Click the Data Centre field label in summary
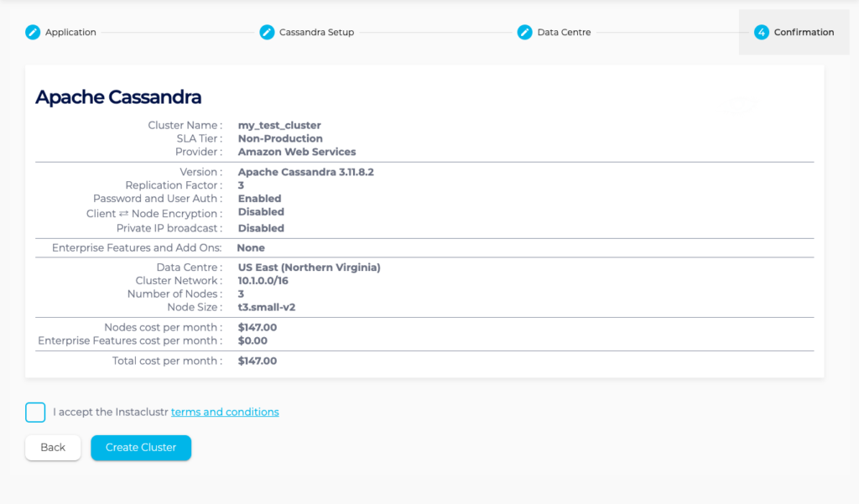 point(190,268)
